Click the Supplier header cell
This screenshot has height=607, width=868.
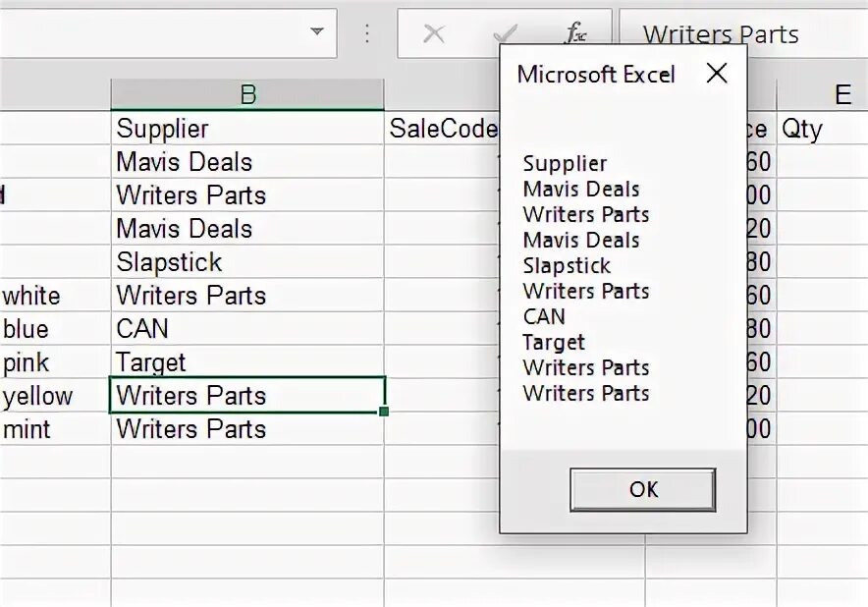[x=246, y=129]
